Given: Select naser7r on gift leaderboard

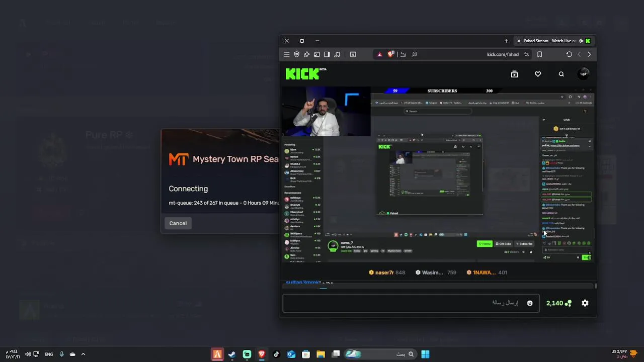Looking at the screenshot, I should 387,273.
